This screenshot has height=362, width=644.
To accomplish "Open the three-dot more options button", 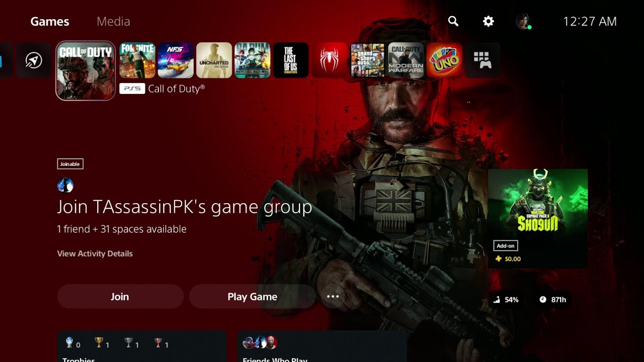I will click(333, 297).
